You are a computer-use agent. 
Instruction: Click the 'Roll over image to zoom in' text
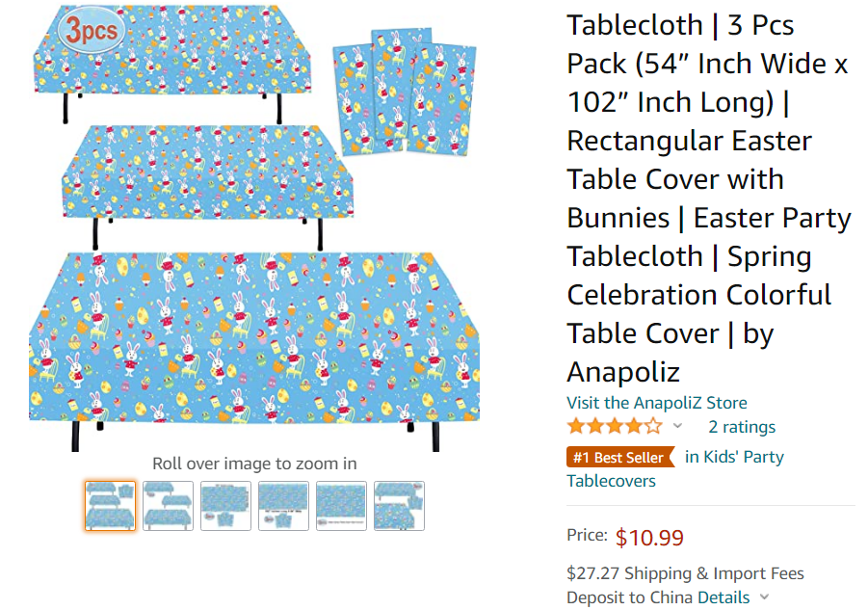pyautogui.click(x=254, y=464)
